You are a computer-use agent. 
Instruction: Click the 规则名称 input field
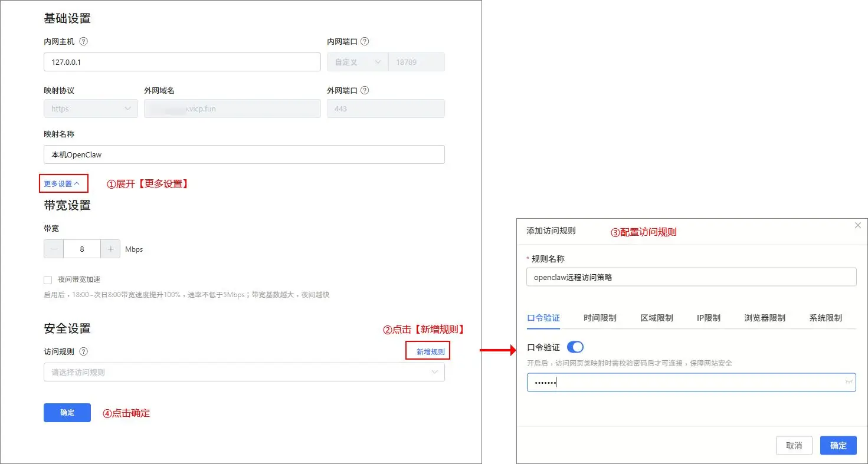(690, 277)
